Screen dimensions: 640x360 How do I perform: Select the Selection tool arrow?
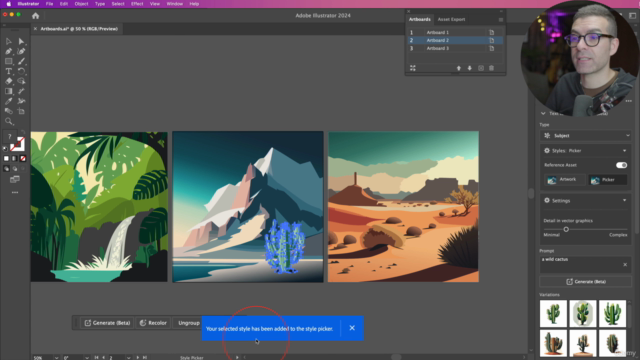tap(9, 41)
